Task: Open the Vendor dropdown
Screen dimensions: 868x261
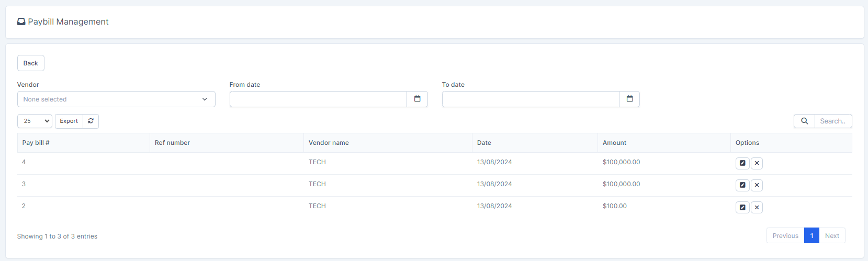Action: point(116,99)
